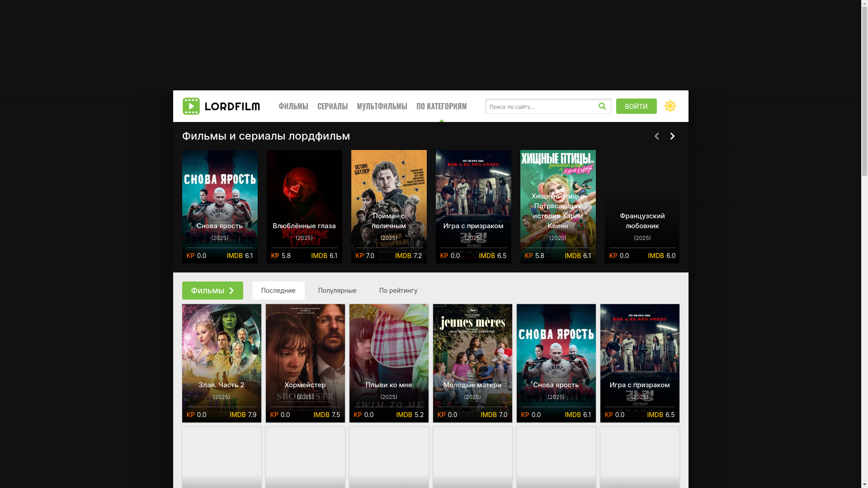The image size is (868, 488).
Task: Click (2020) year on Хищные птицы card
Action: click(x=558, y=238)
